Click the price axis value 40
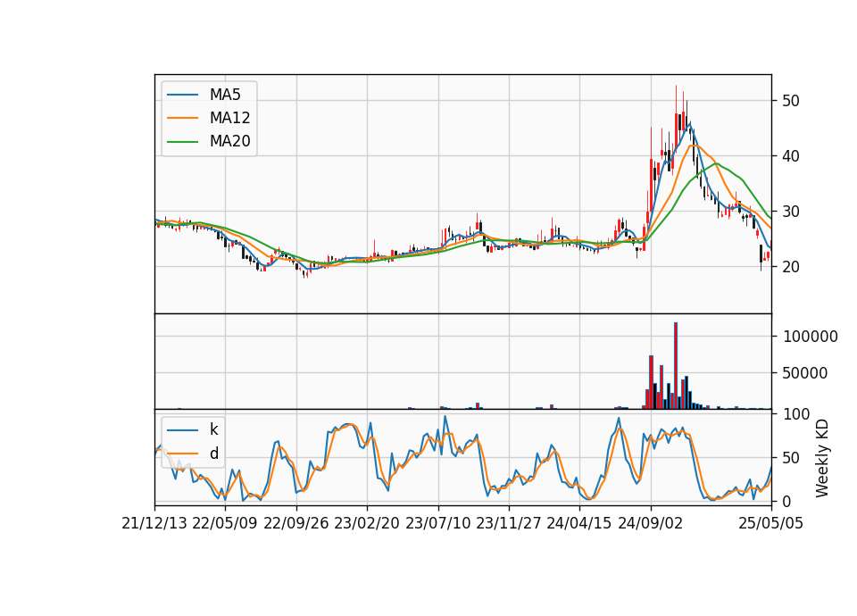This screenshot has width=857, height=616. 791,156
